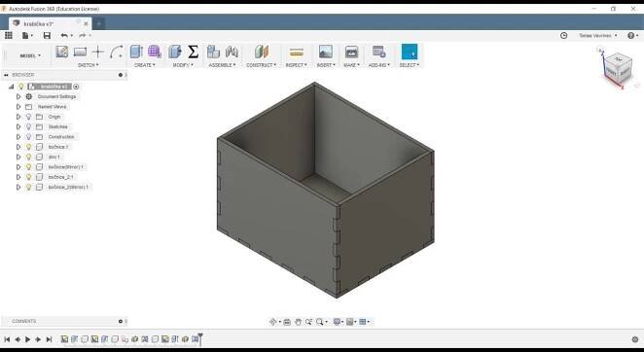Image resolution: width=644 pixels, height=352 pixels.
Task: Open the job status clock icon
Action: coord(564,36)
